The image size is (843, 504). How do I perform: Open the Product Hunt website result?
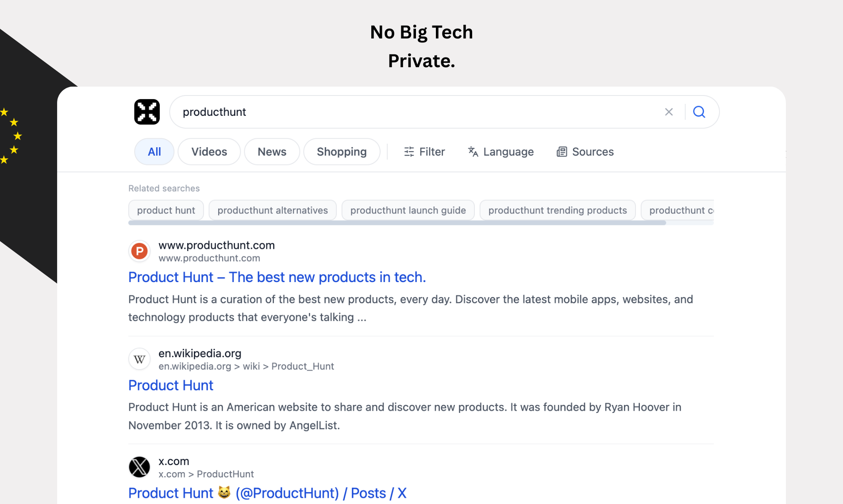point(277,277)
